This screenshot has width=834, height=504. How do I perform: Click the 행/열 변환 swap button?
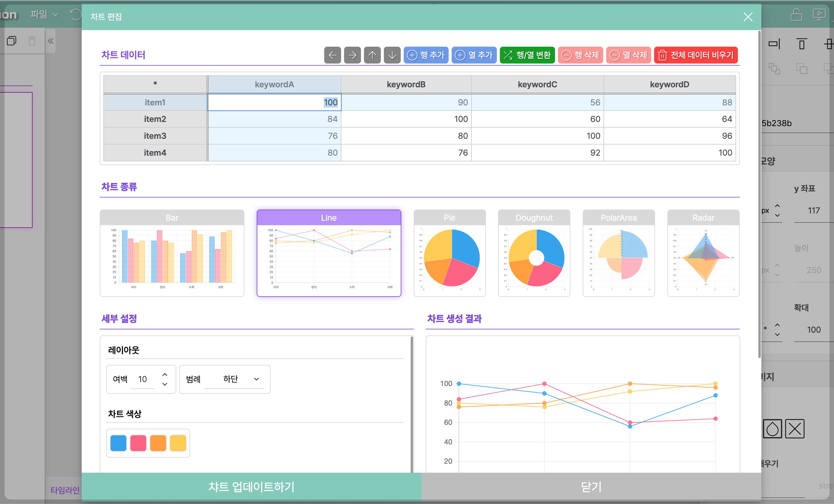(527, 55)
